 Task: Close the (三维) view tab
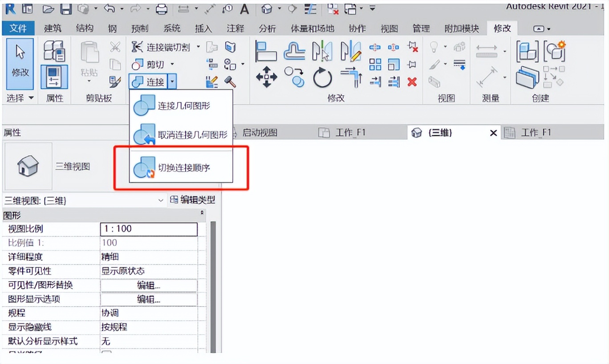pyautogui.click(x=493, y=133)
